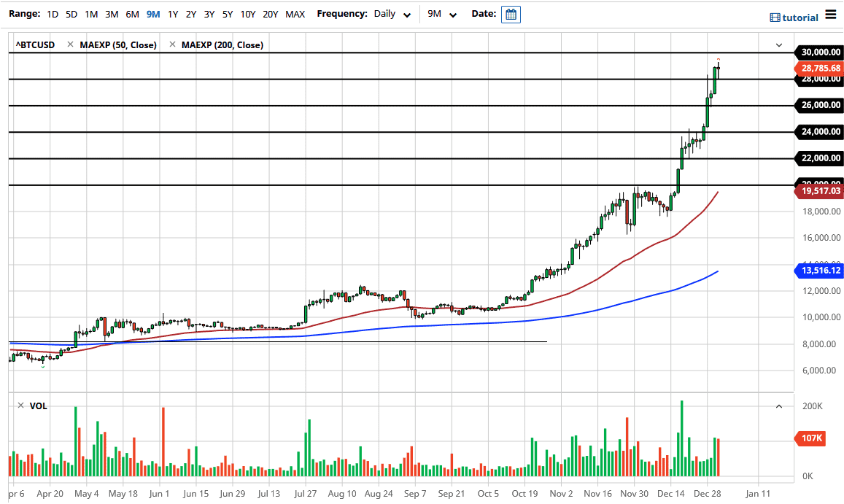
Task: Set range to 3M
Action: coord(112,15)
